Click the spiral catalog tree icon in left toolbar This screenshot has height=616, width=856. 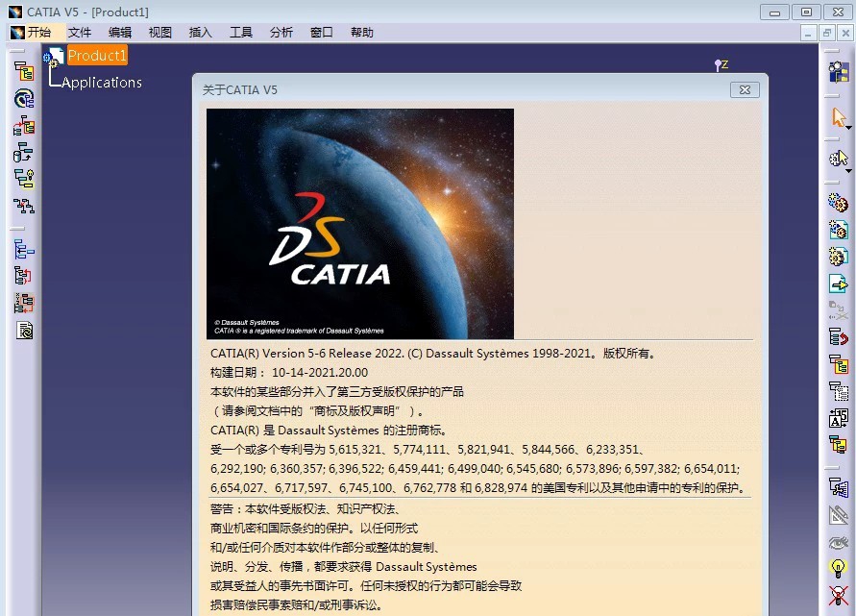(x=23, y=99)
